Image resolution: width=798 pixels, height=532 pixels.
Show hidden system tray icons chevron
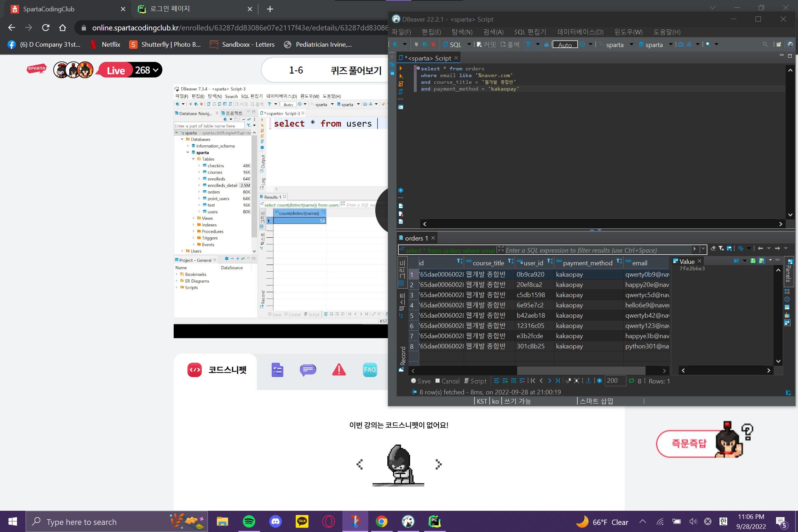[643, 521]
